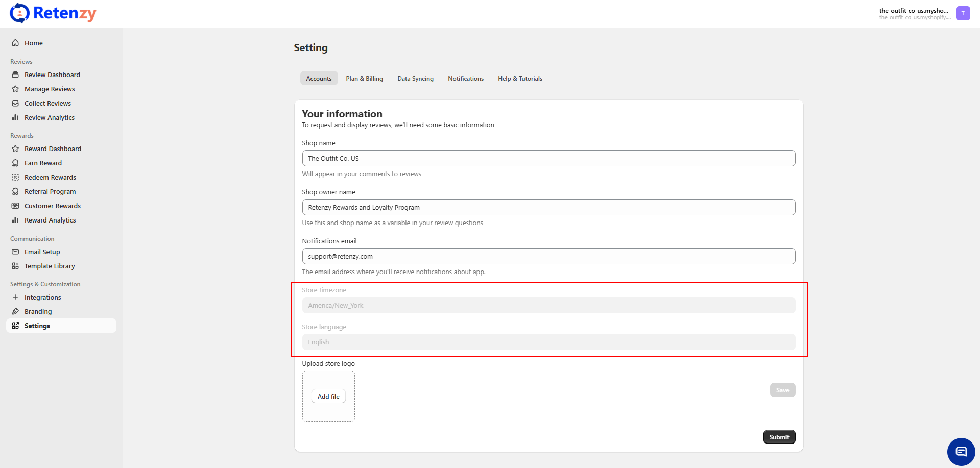Image resolution: width=980 pixels, height=468 pixels.
Task: Open the Store timezone dropdown
Action: (548, 306)
